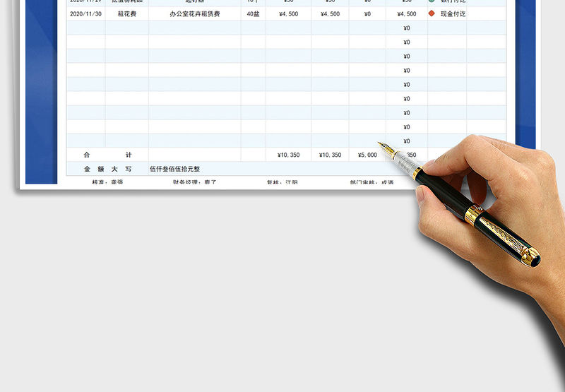Click the 财务经理 signature field

(x=194, y=182)
